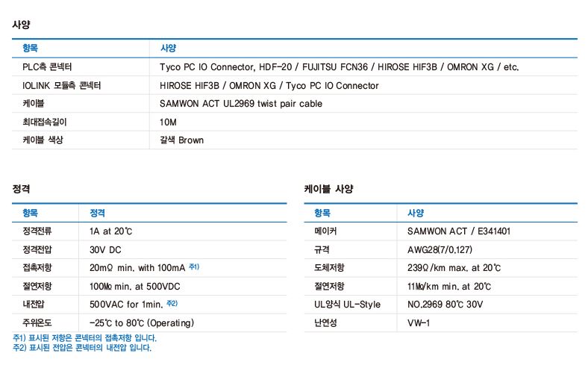
Task: Click footnote '주1) 표시된 저항은 콘넥터의 접촉저항 입니다.'
Action: (x=84, y=337)
